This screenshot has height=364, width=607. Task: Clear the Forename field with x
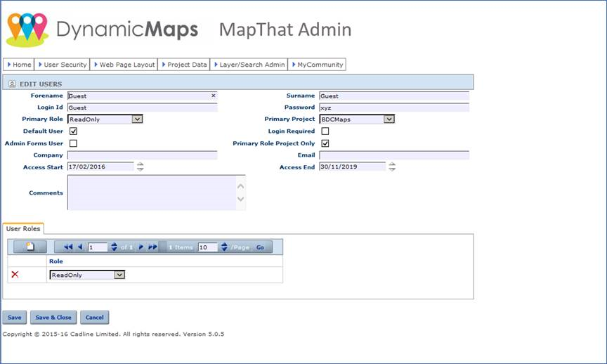214,96
